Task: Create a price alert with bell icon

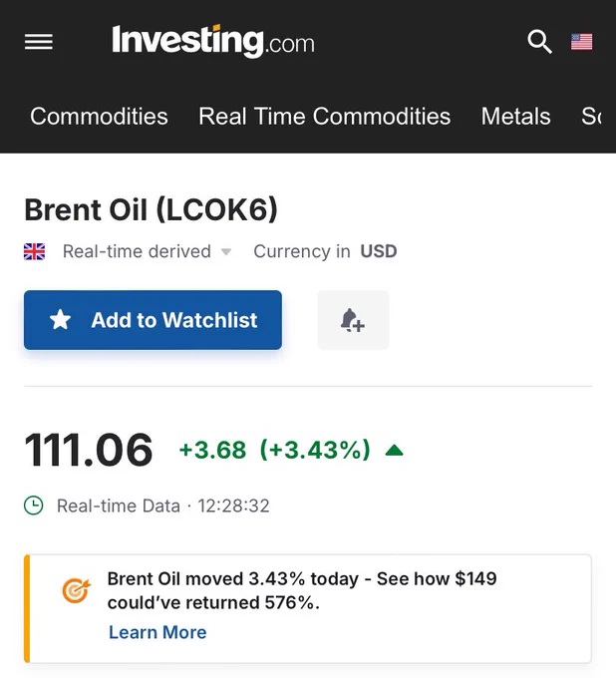Action: [353, 320]
